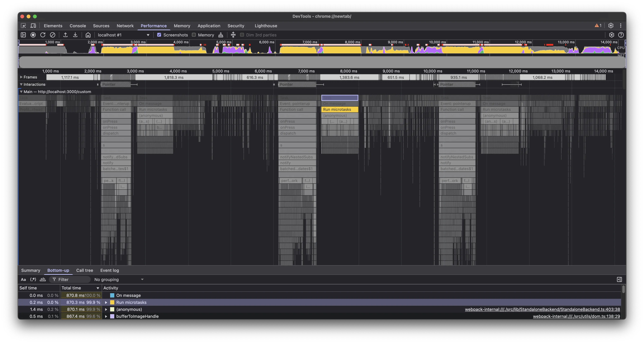644x343 pixels.
Task: Select the yellow Run microtasks flame bar
Action: tap(339, 109)
